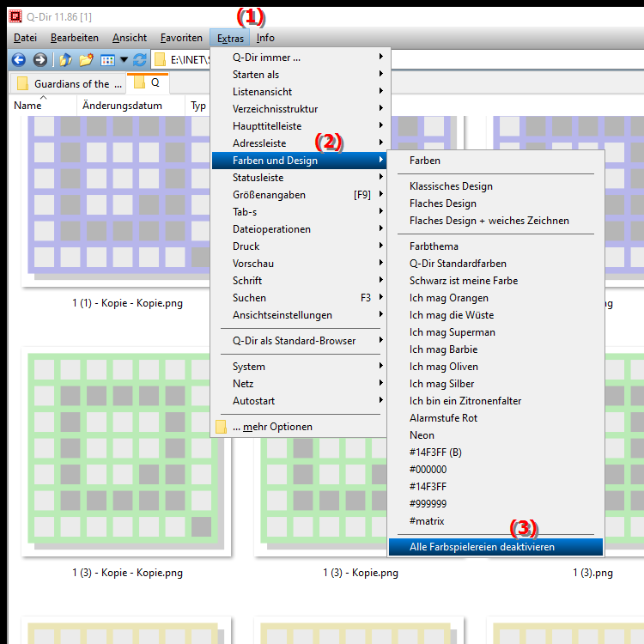Viewport: 644px width, 644px height.
Task: Open the Netz submenu
Action: [299, 384]
